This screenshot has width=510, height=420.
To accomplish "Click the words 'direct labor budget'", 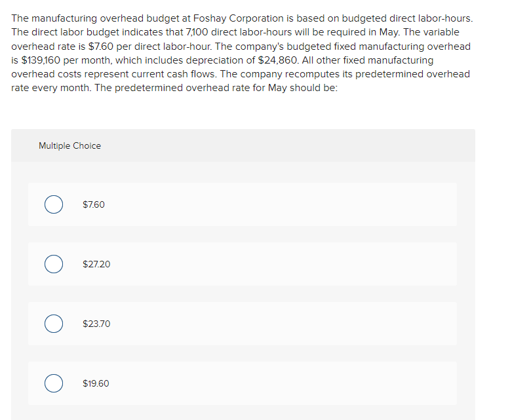I will [77, 32].
